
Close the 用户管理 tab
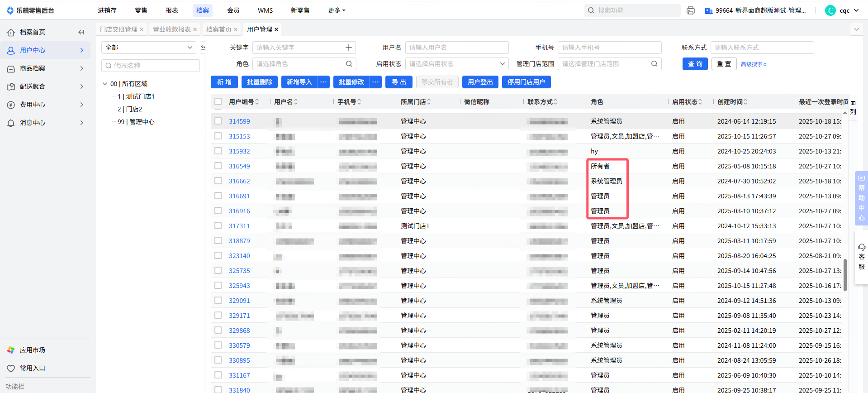click(276, 29)
